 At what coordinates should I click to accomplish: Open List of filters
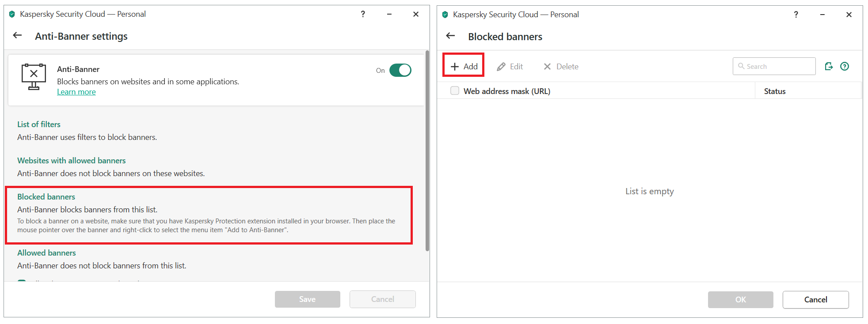(39, 124)
